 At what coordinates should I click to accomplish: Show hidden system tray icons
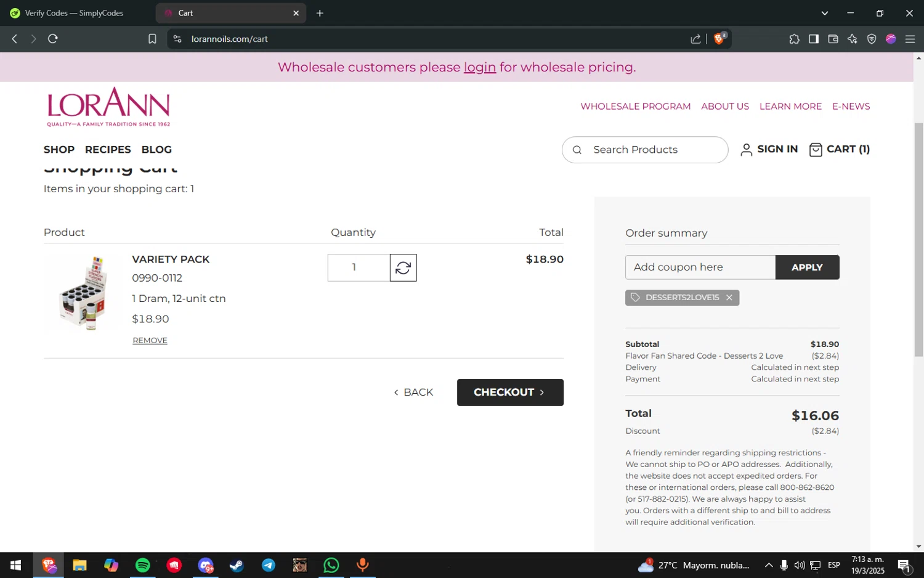pyautogui.click(x=769, y=565)
